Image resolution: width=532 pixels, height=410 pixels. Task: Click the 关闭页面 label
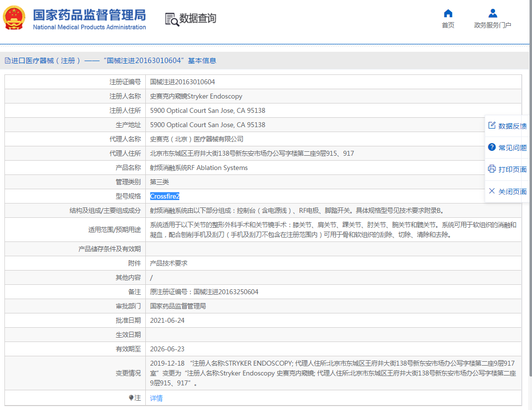512,192
